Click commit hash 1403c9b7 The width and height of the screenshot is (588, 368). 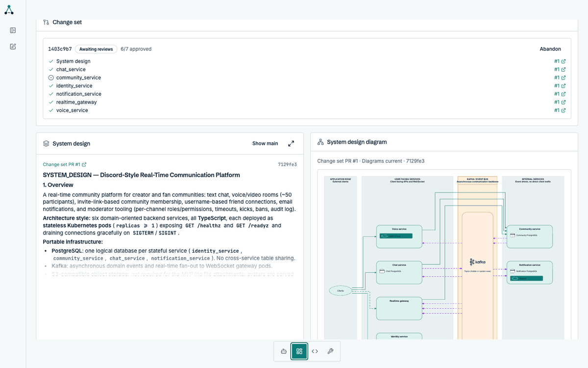60,49
